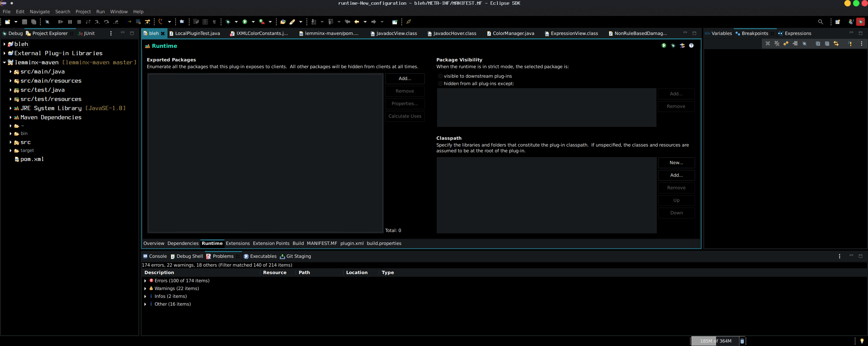This screenshot has width=868, height=346.
Task: Open Project Explorer view menu (three dots)
Action: (111, 33)
